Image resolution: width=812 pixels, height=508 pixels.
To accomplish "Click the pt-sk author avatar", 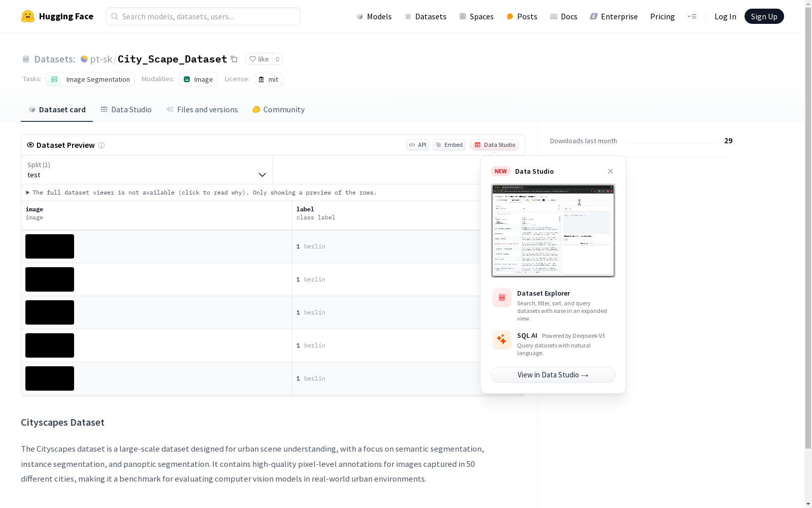I will pos(84,59).
